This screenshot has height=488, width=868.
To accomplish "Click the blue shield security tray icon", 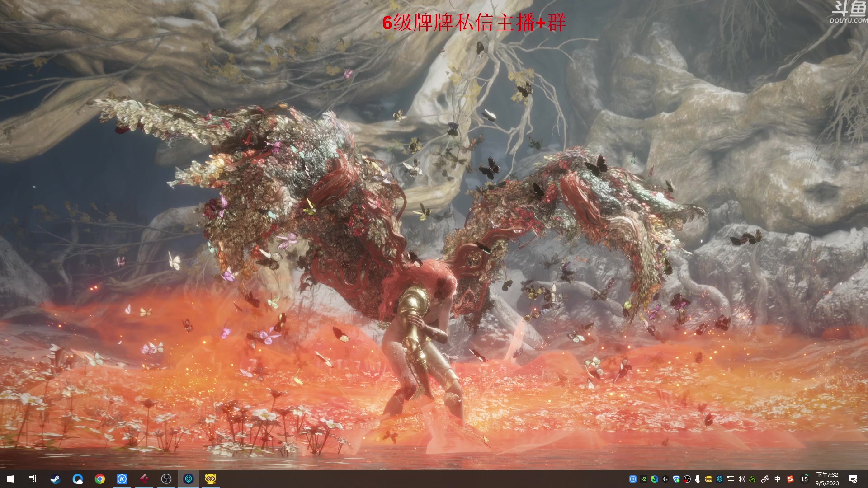I will click(x=676, y=479).
